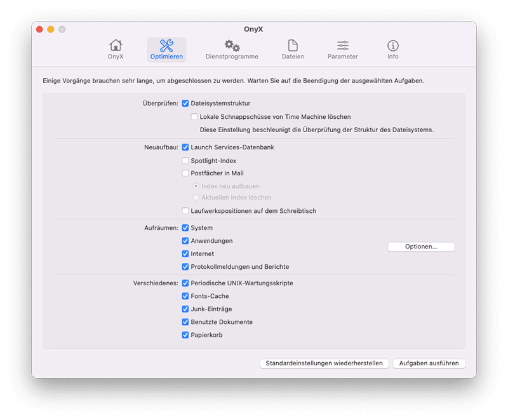Uncheck Periodische UNIX-Wartungsskripte

click(x=185, y=283)
